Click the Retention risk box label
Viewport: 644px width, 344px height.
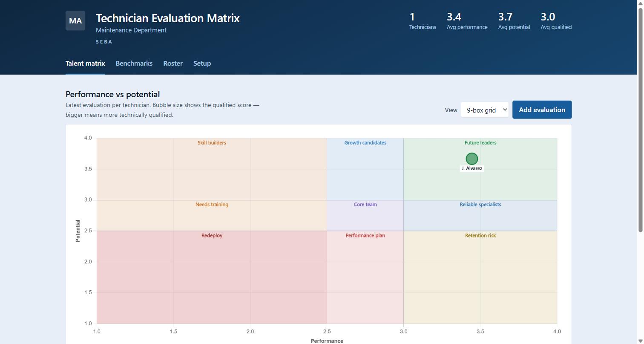480,236
